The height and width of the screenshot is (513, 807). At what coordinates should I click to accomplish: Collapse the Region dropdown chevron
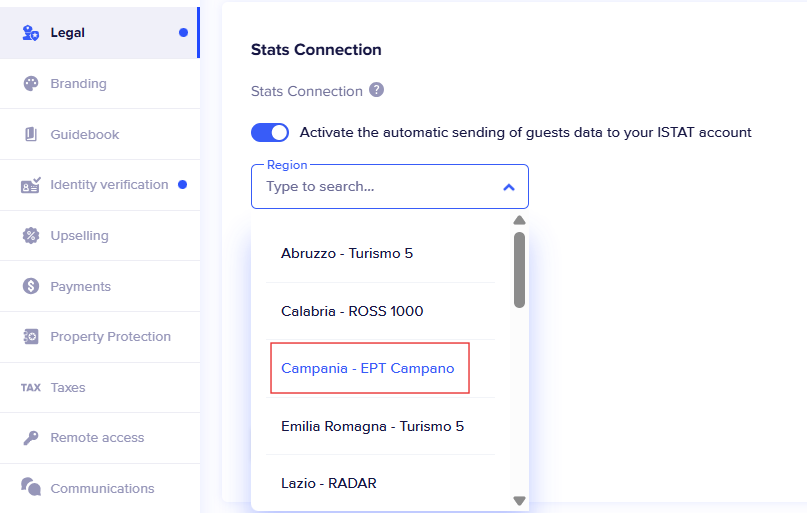[x=508, y=187]
